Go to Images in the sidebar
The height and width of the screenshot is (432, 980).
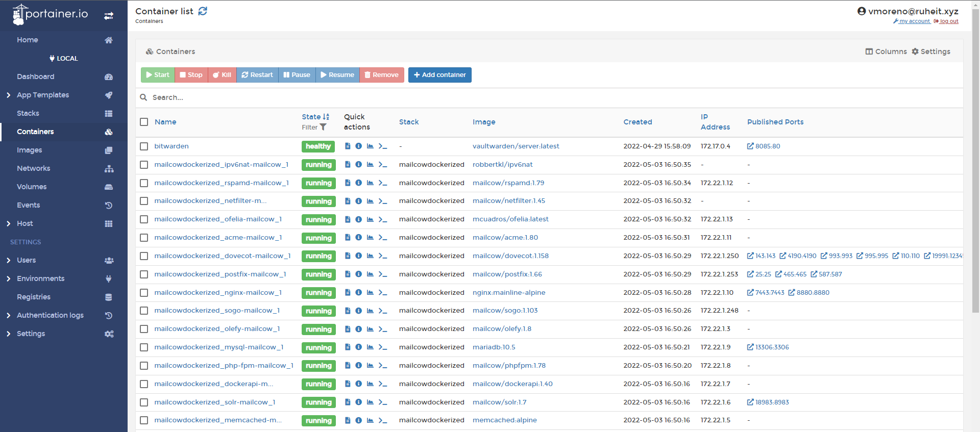click(30, 150)
